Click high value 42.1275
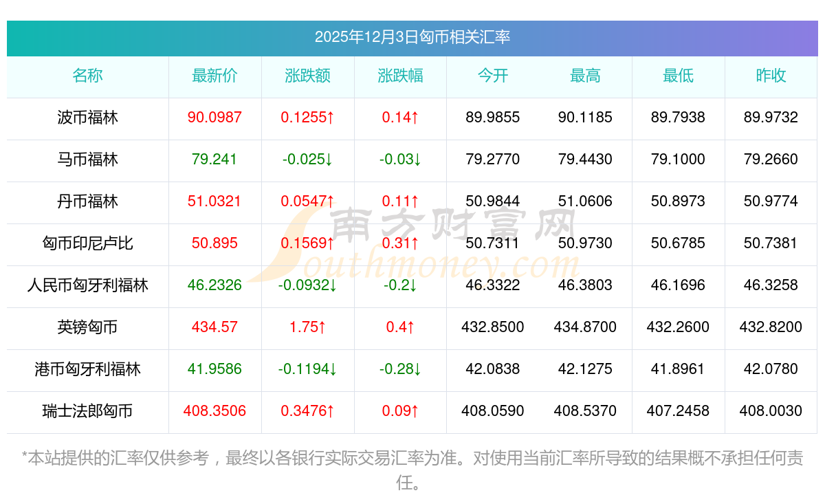Screen dimensions: 825x504 tap(586, 369)
